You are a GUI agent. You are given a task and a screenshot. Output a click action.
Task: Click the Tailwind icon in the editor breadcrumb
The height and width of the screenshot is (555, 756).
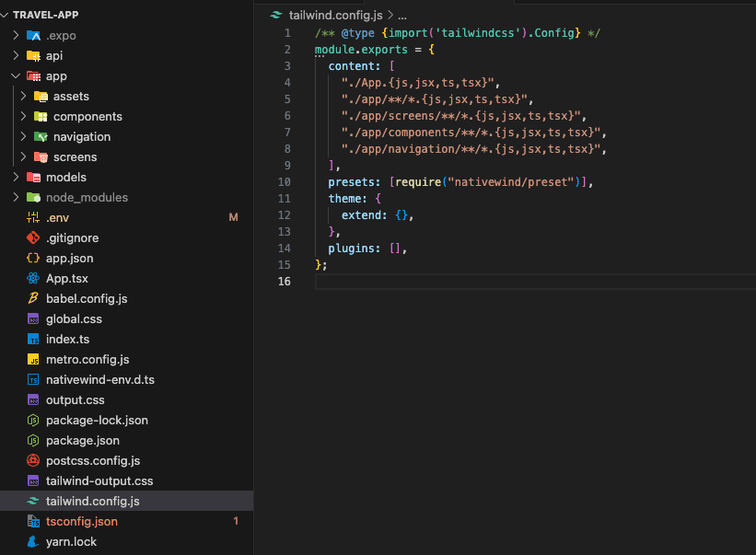[x=275, y=15]
